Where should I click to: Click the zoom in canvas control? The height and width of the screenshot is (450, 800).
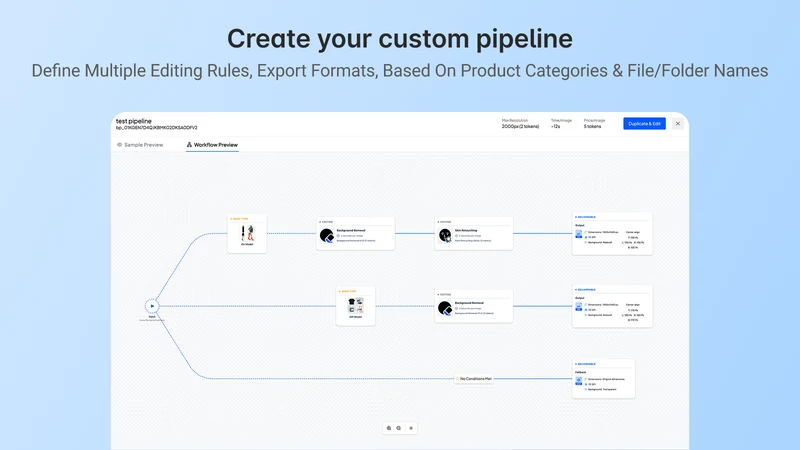click(x=389, y=428)
